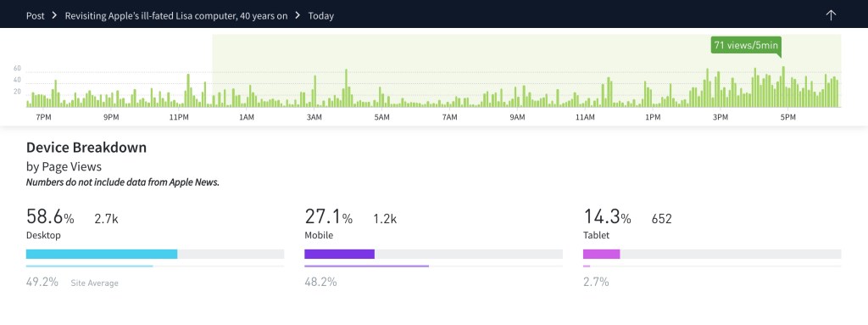Select the Today breadcrumb item

point(321,15)
